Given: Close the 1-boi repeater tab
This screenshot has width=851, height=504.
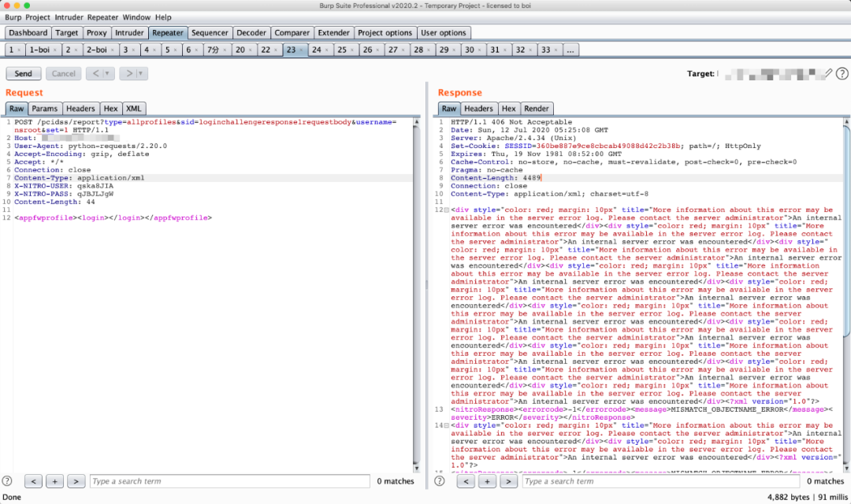Looking at the screenshot, I should (57, 50).
